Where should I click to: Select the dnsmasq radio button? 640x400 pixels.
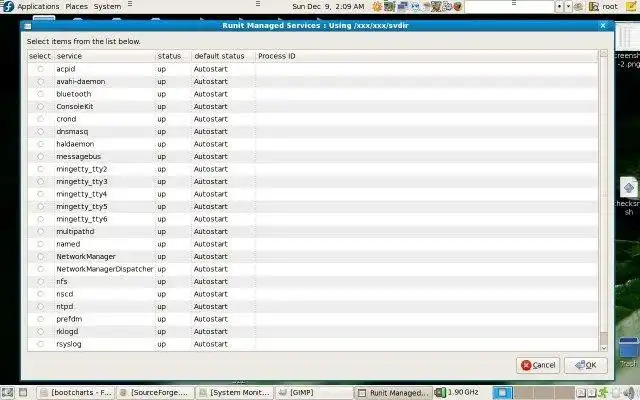point(40,131)
